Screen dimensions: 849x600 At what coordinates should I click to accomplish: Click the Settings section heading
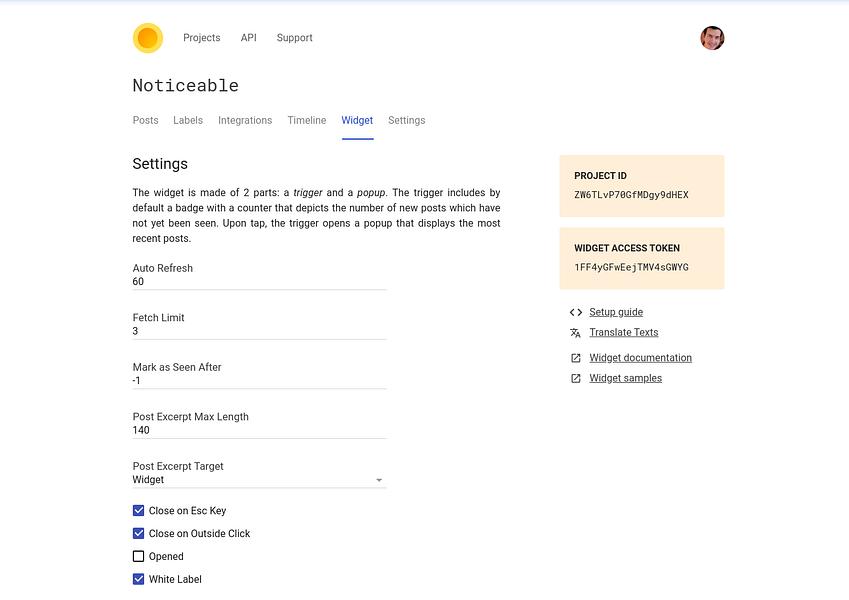160,164
